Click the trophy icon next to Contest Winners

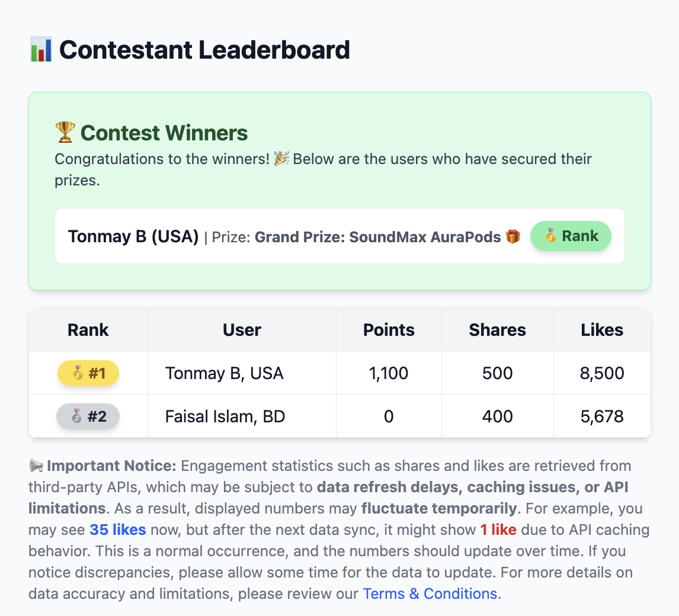pos(65,132)
